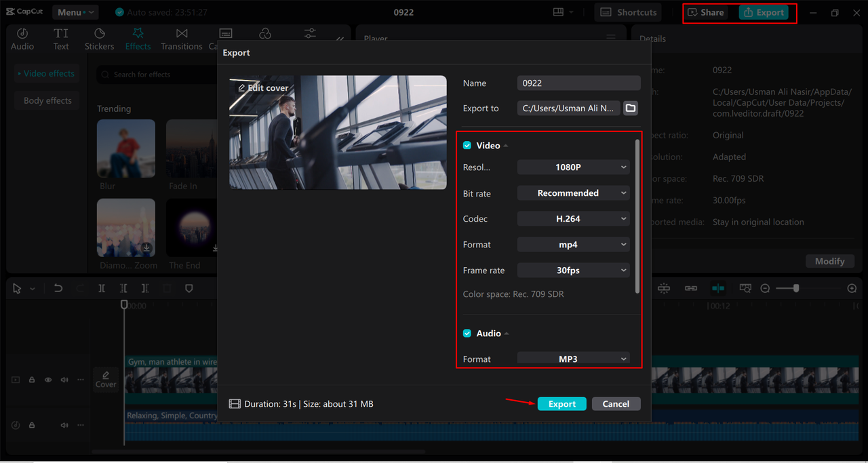Choose the Select cursor tool

[18, 288]
